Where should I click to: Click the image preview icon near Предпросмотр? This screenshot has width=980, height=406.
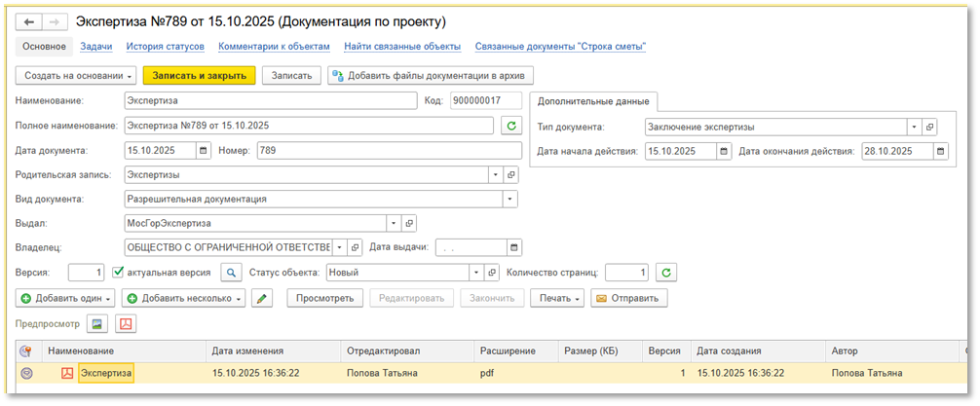tap(98, 323)
